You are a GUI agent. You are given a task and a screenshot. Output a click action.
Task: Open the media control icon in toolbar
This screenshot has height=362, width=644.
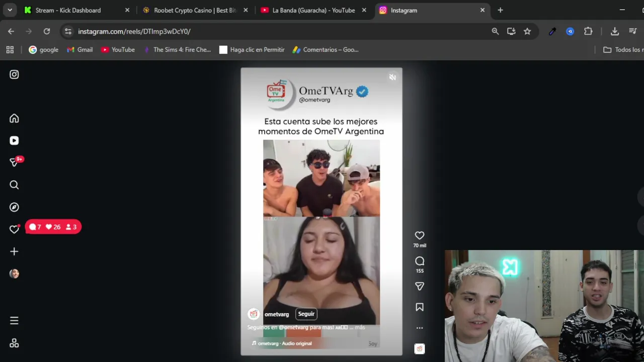[633, 31]
